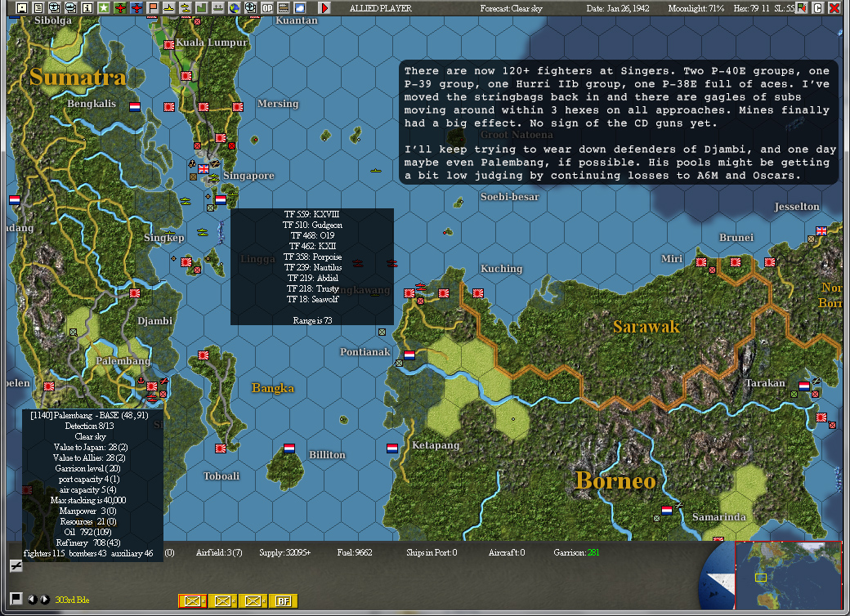
Task: Click the orange flag toolbar icon
Action: (152, 7)
